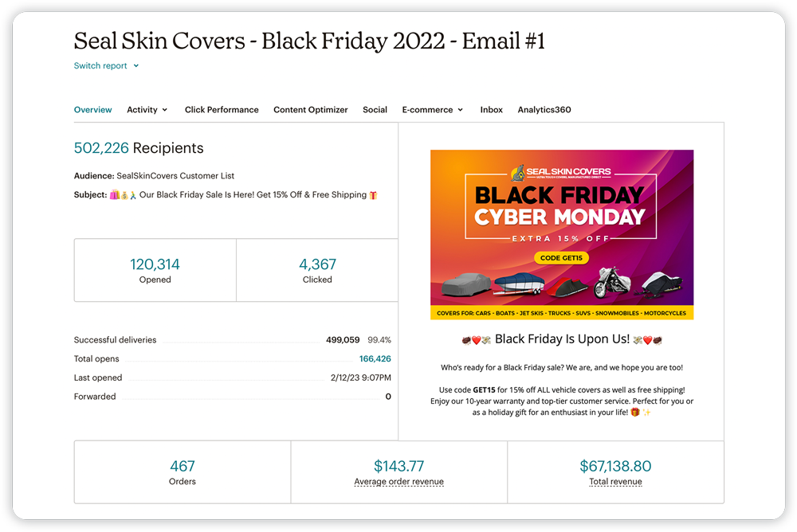Screen dimensions: 797x532
Task: Open the Content Optimizer tab
Action: coord(311,109)
